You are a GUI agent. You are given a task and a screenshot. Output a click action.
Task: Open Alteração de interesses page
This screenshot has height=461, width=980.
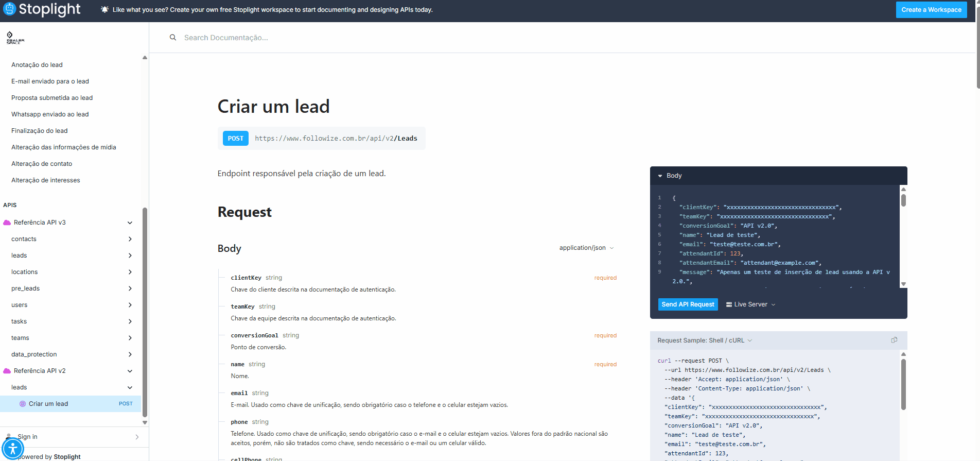coord(46,180)
